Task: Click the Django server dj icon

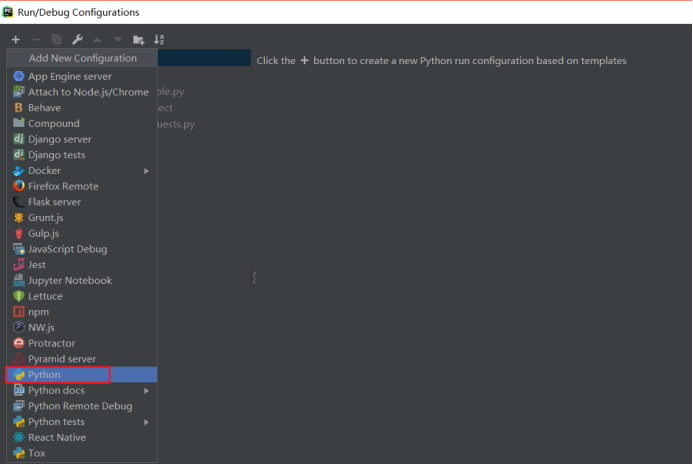Action: click(x=19, y=139)
